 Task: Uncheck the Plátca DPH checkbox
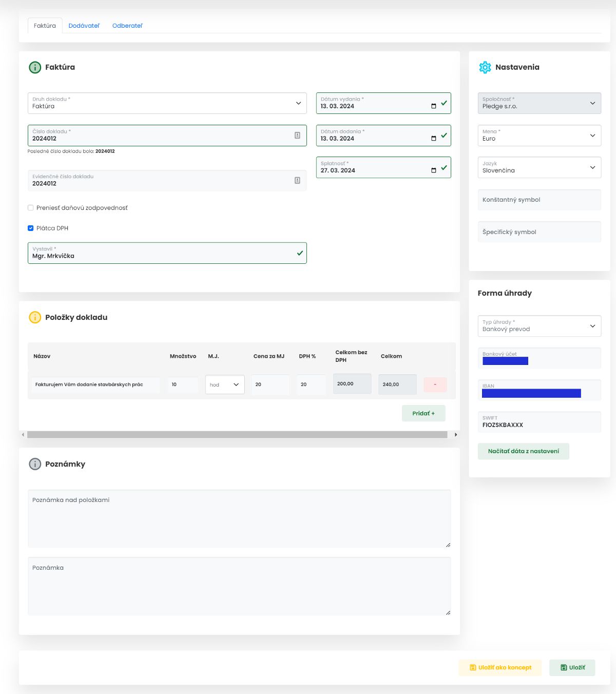click(31, 228)
